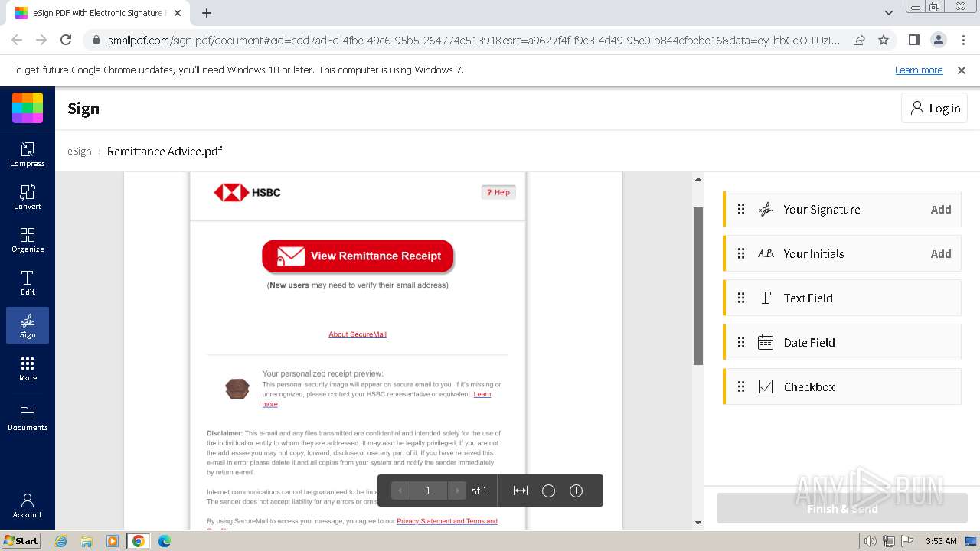Open Chrome three-dot menu

tap(962, 40)
